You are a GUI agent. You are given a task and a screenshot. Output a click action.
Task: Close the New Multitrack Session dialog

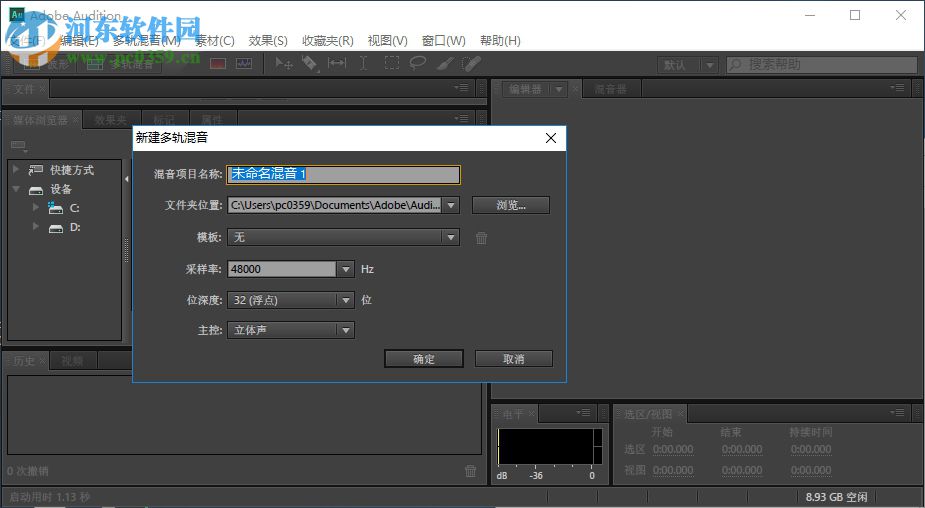(551, 138)
